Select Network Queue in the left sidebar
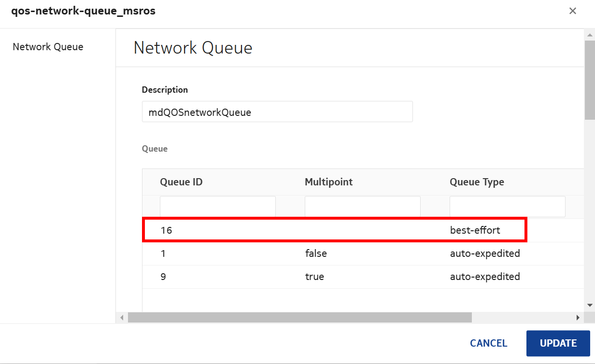The height and width of the screenshot is (364, 595). coord(48,47)
